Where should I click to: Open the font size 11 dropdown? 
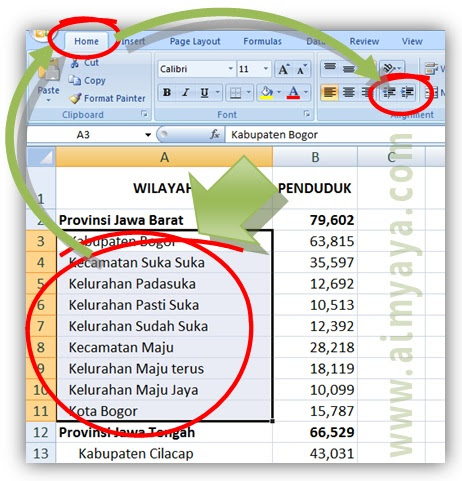click(x=266, y=69)
